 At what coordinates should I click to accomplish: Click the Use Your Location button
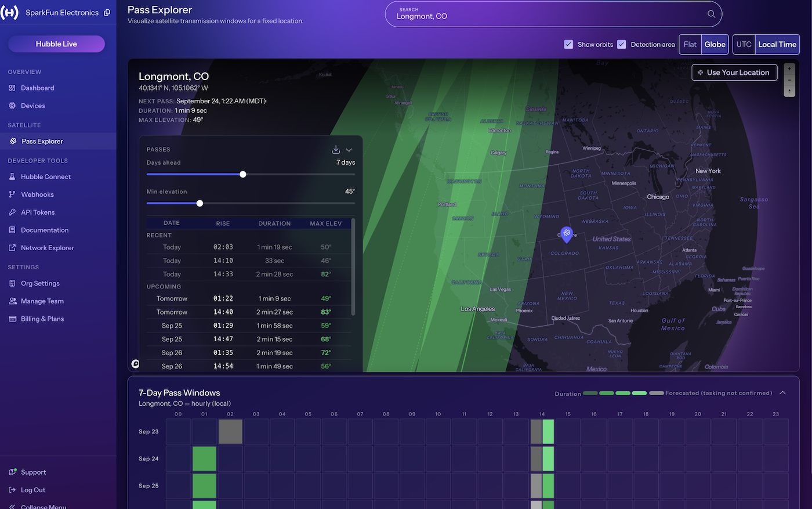point(734,73)
